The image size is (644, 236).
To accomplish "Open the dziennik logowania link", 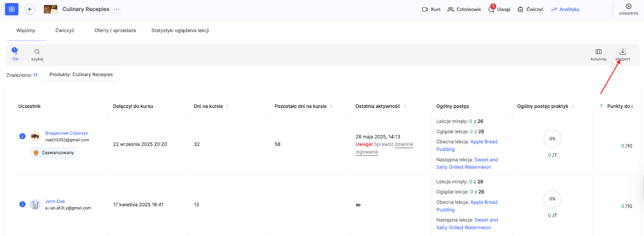I will click(404, 144).
